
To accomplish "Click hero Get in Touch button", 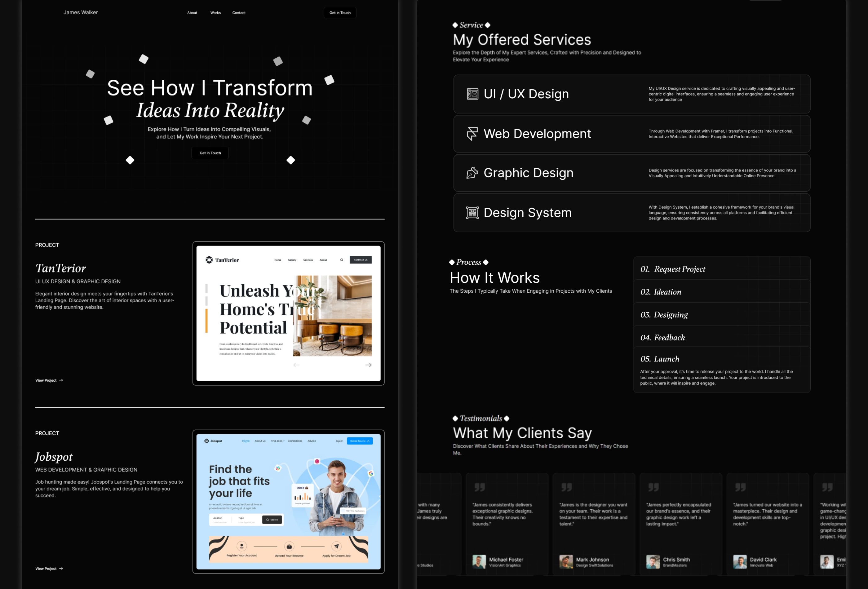I will coord(210,153).
